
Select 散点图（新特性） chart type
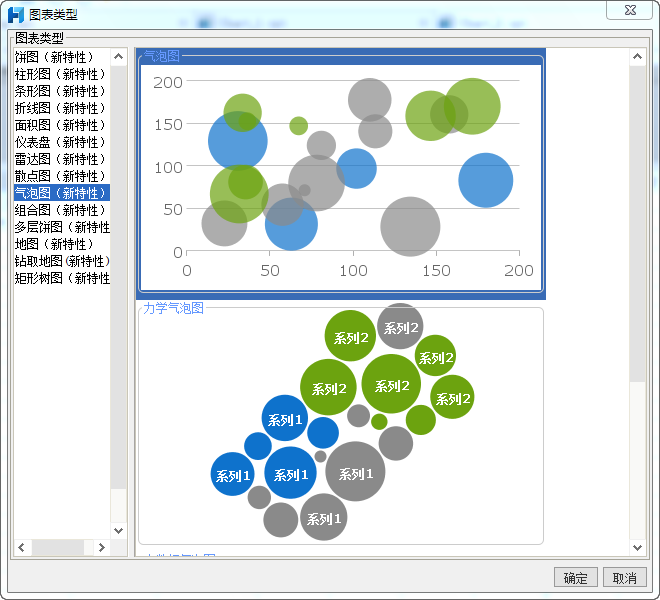pyautogui.click(x=62, y=176)
